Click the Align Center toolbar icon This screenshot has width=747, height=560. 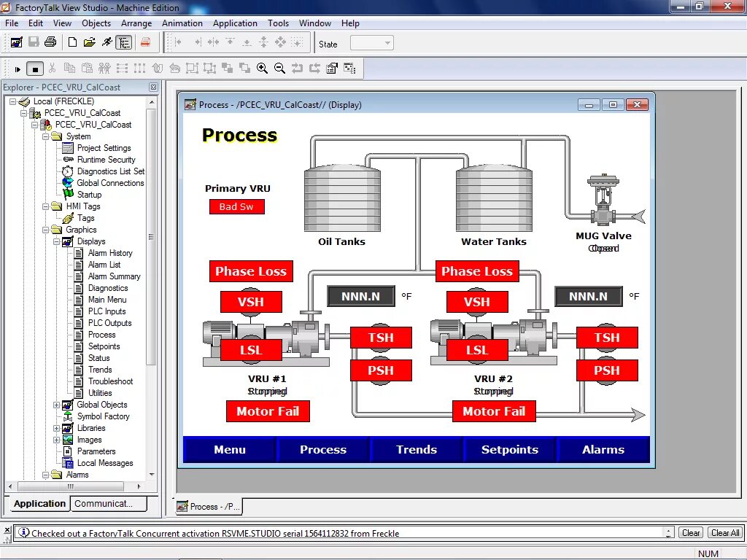(x=214, y=43)
